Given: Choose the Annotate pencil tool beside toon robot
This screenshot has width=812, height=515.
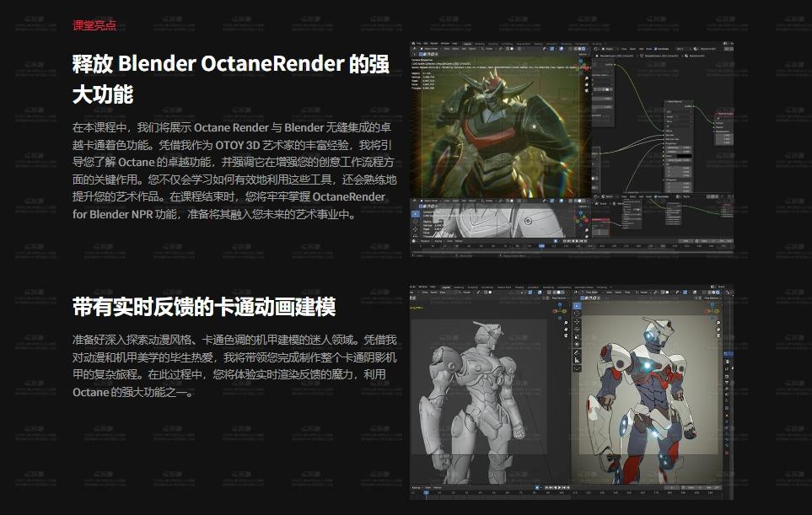Looking at the screenshot, I should coord(577,352).
